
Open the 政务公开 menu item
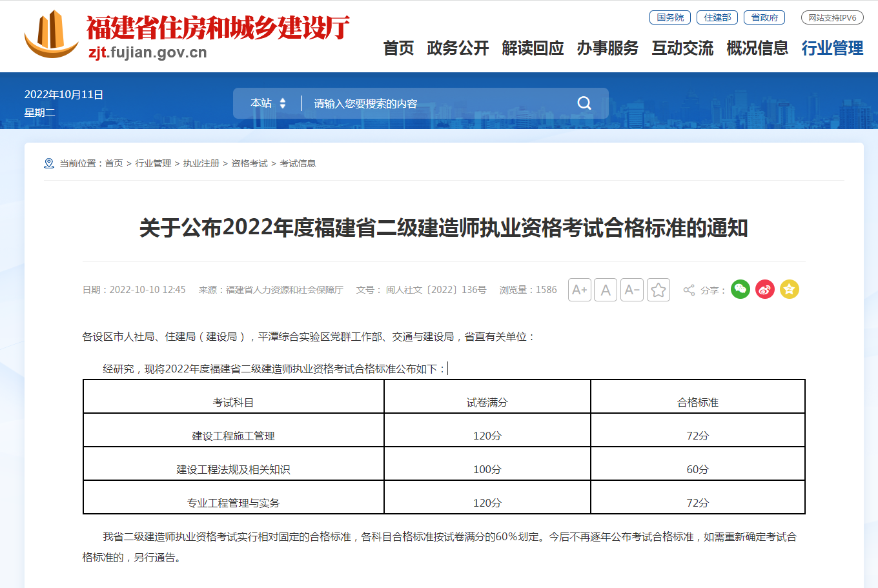click(458, 48)
